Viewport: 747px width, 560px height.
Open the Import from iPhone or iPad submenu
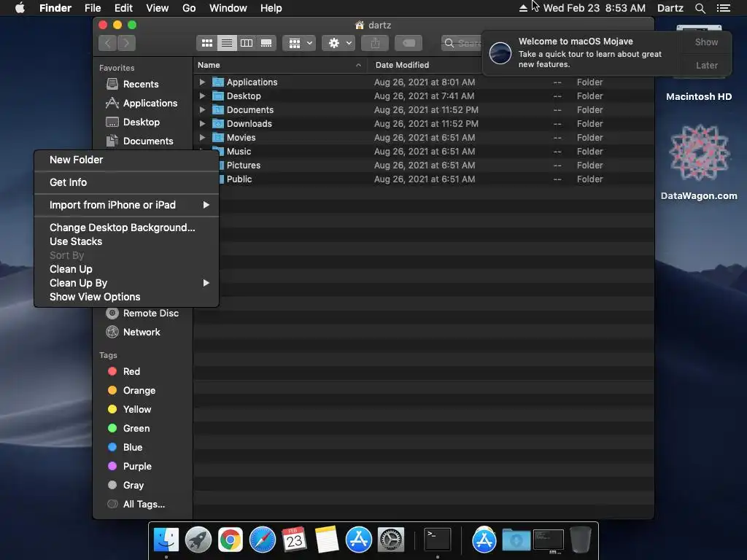(126, 205)
